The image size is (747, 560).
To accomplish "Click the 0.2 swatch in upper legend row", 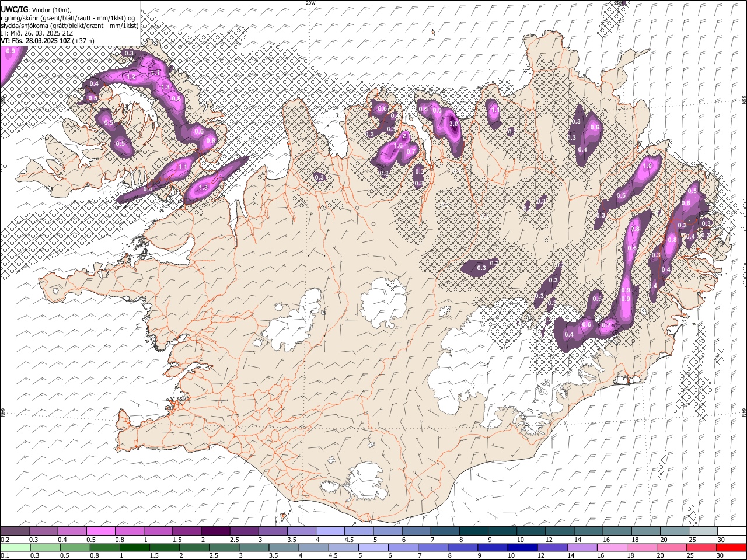I will 15,531.
